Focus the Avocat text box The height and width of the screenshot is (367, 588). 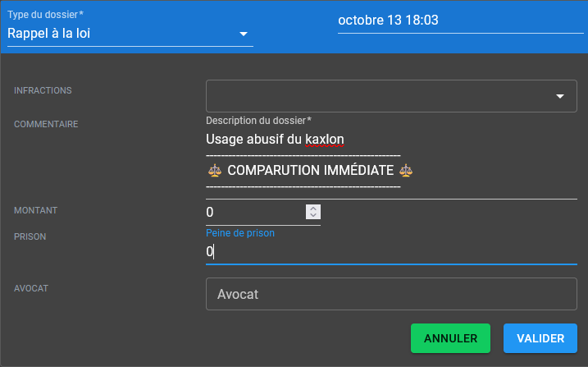pos(391,294)
